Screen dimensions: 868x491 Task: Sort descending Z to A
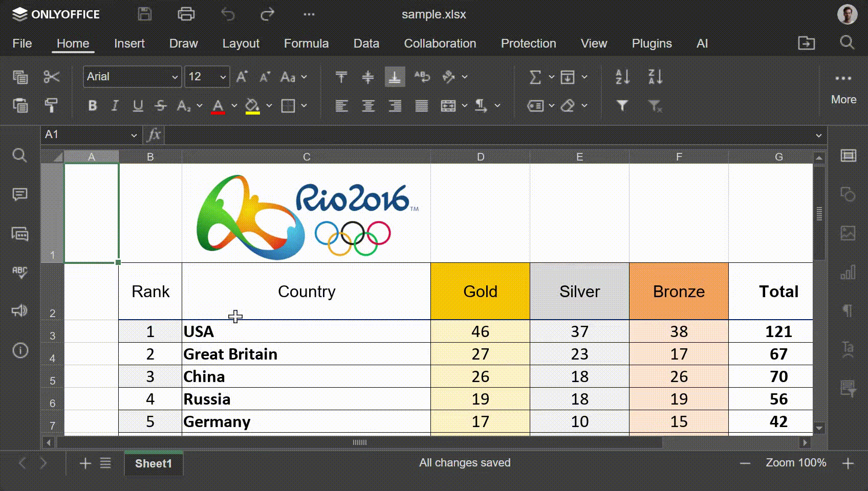point(655,77)
